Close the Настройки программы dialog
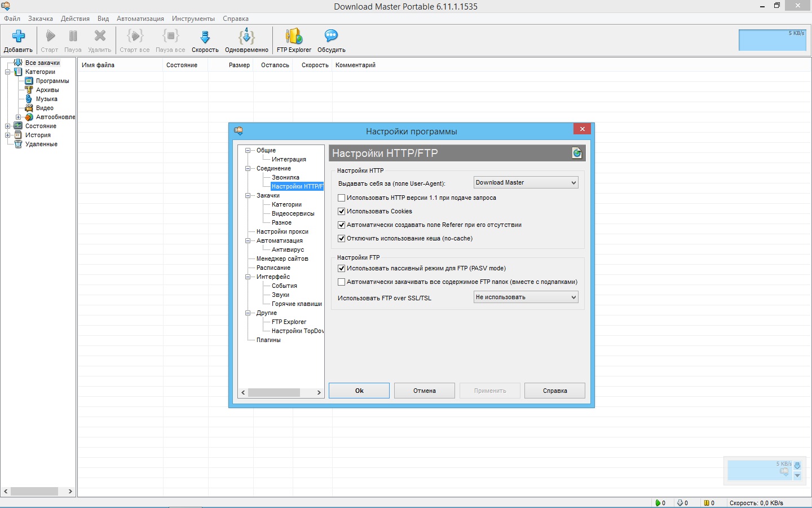The width and height of the screenshot is (812, 508). click(x=582, y=129)
